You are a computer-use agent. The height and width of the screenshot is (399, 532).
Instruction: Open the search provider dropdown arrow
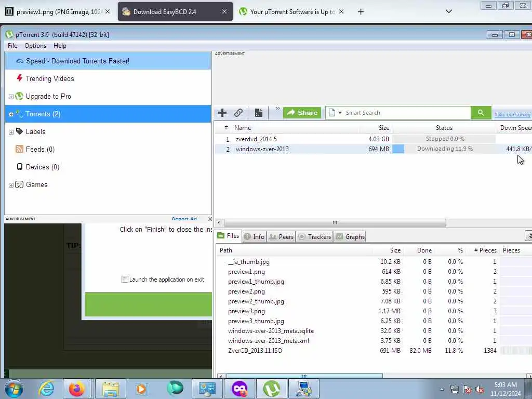pyautogui.click(x=340, y=113)
